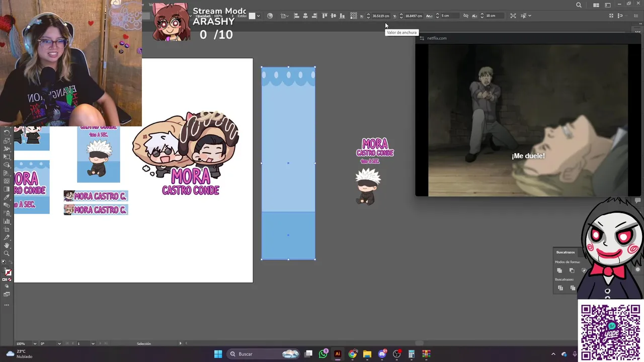Select the Shape Builder tool
644x362 pixels.
tap(7, 165)
